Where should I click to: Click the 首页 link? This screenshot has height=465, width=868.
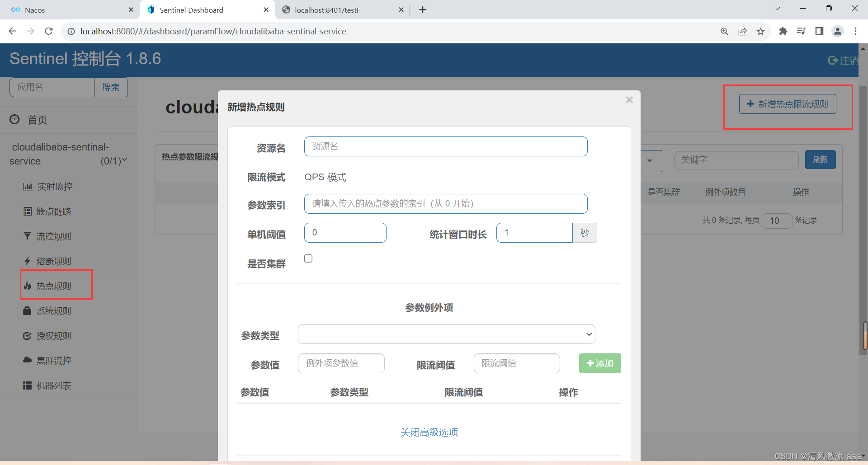(38, 120)
